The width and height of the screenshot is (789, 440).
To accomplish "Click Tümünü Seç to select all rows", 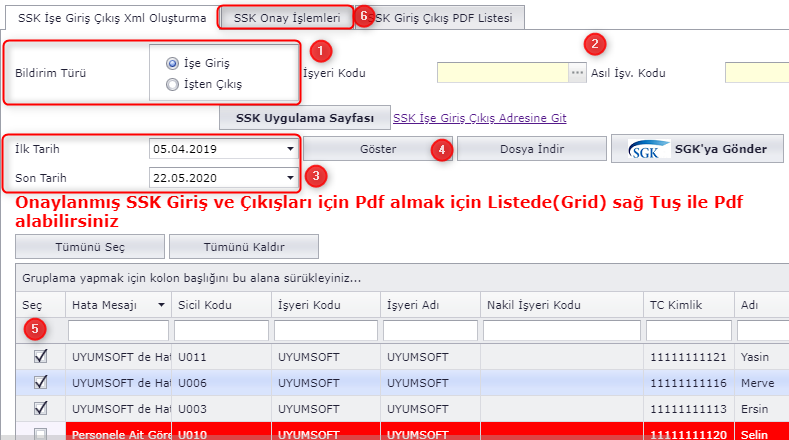I will (91, 246).
